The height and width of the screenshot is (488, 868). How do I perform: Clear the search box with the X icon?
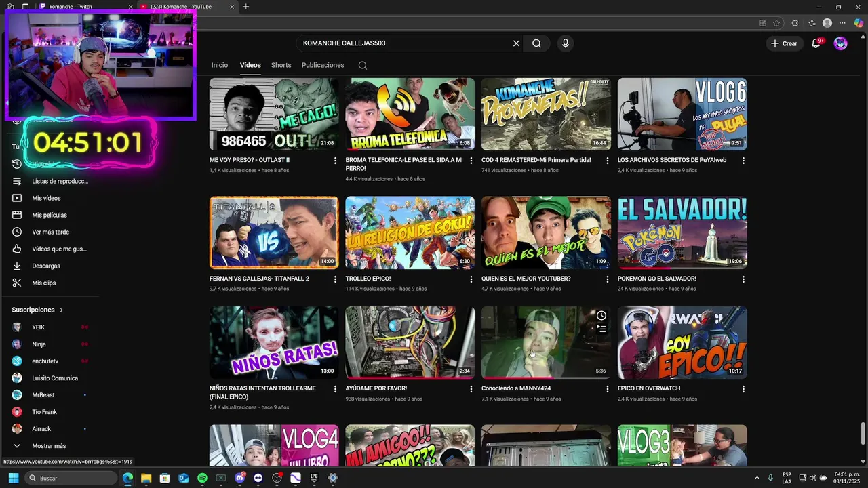click(516, 43)
